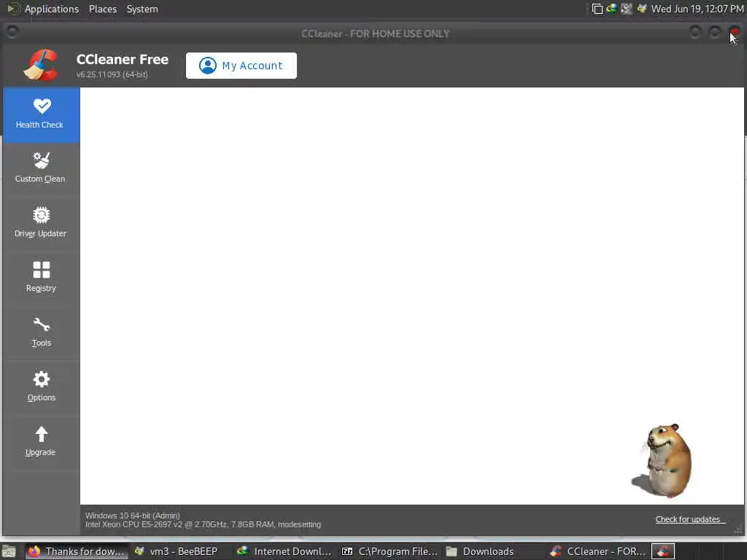Open the Tools section
Image resolution: width=747 pixels, height=560 pixels.
point(42,332)
